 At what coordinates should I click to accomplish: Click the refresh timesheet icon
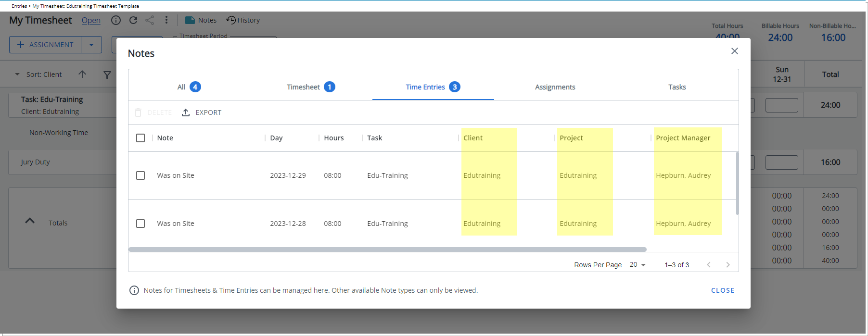point(133,20)
